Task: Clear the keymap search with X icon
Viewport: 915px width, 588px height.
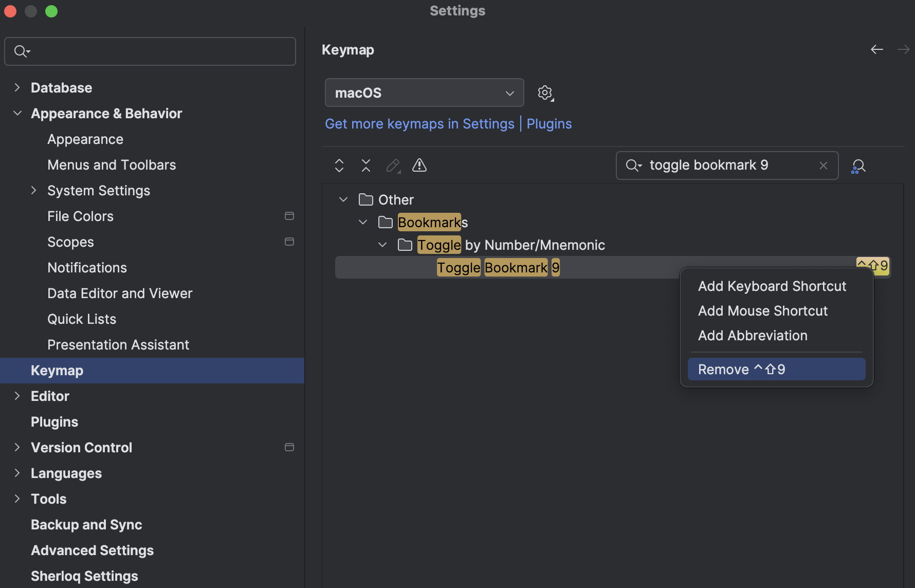Action: coord(823,166)
